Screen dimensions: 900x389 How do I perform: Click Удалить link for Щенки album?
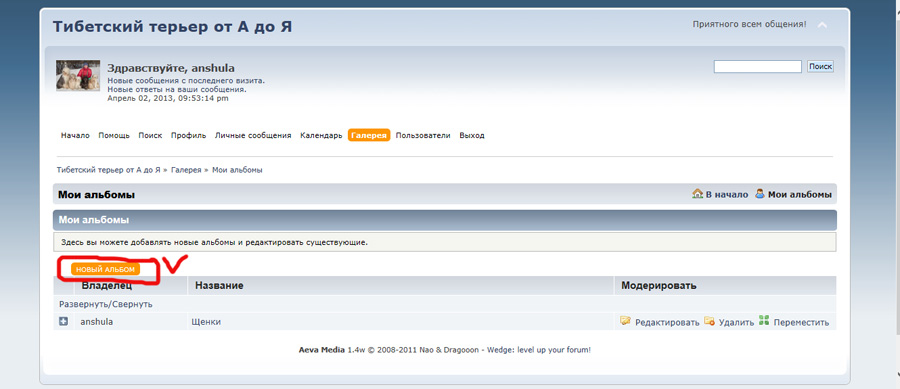pos(736,322)
